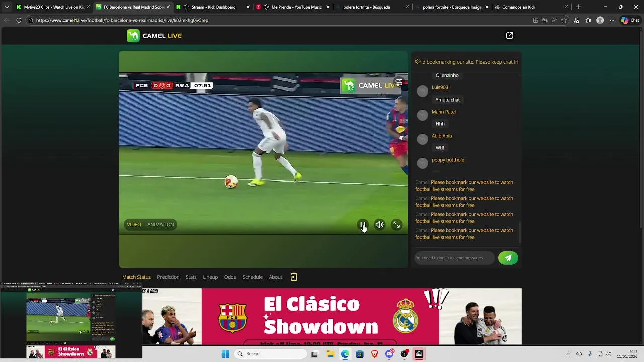The width and height of the screenshot is (644, 362).
Task: Go back to previous page
Action: pos(6,20)
